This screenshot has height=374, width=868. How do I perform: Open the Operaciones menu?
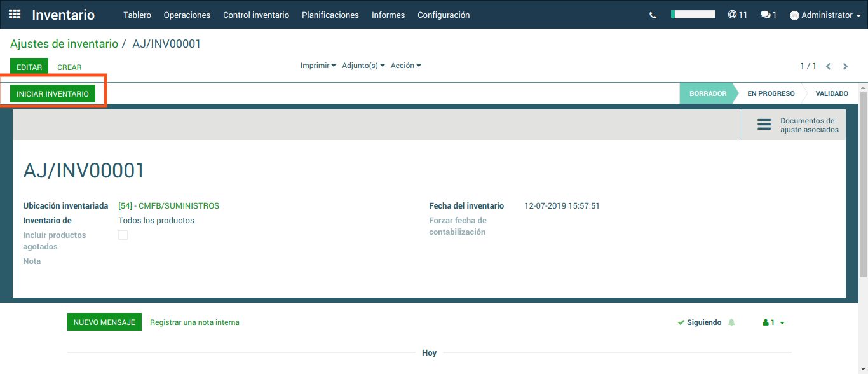coord(187,15)
